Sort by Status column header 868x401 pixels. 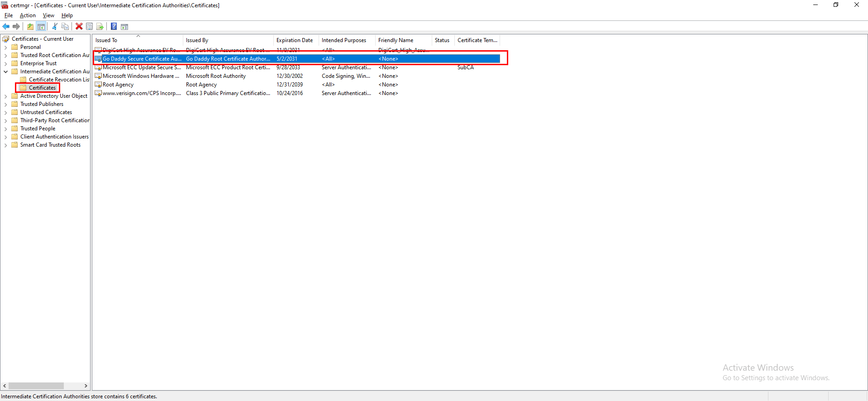[443, 40]
